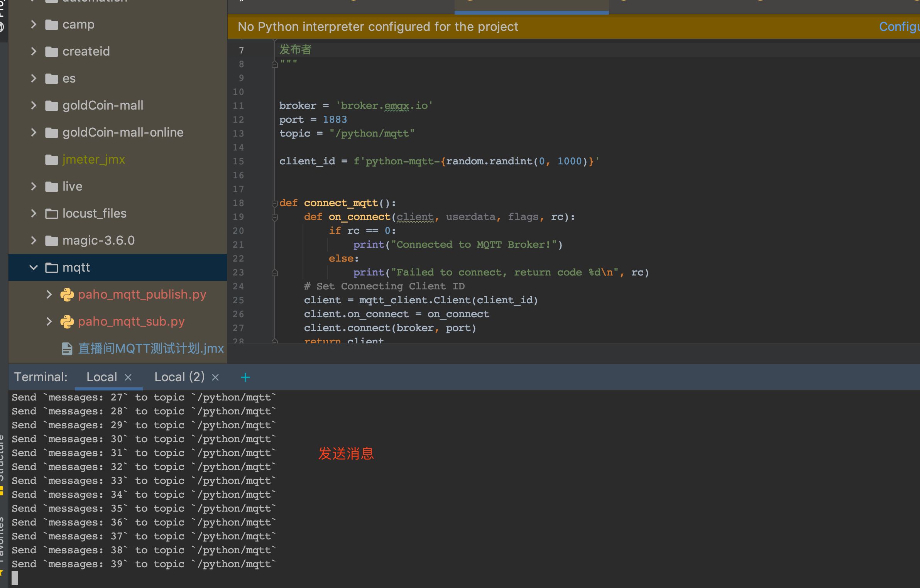Click in the terminal command input area
The width and height of the screenshot is (920, 588).
[154, 578]
